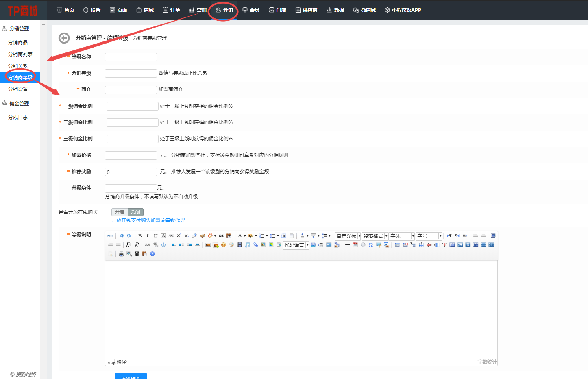Enable 开启 for online purchase option

point(119,212)
